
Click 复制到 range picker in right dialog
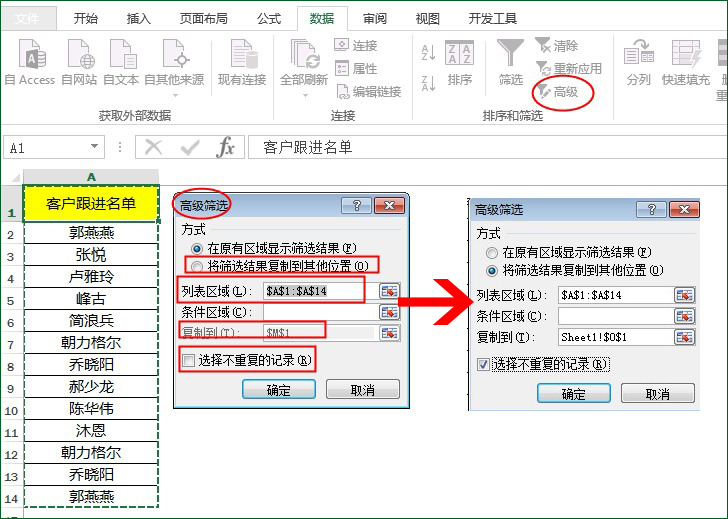point(684,337)
